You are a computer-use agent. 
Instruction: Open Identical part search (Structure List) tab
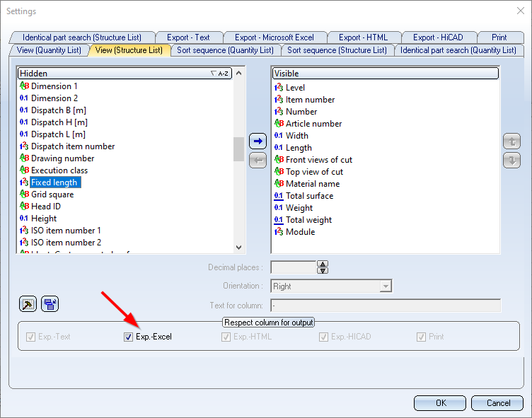[x=82, y=37]
